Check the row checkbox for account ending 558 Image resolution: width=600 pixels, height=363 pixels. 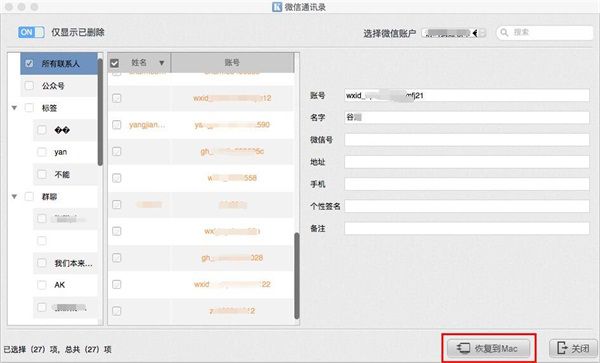coord(117,178)
